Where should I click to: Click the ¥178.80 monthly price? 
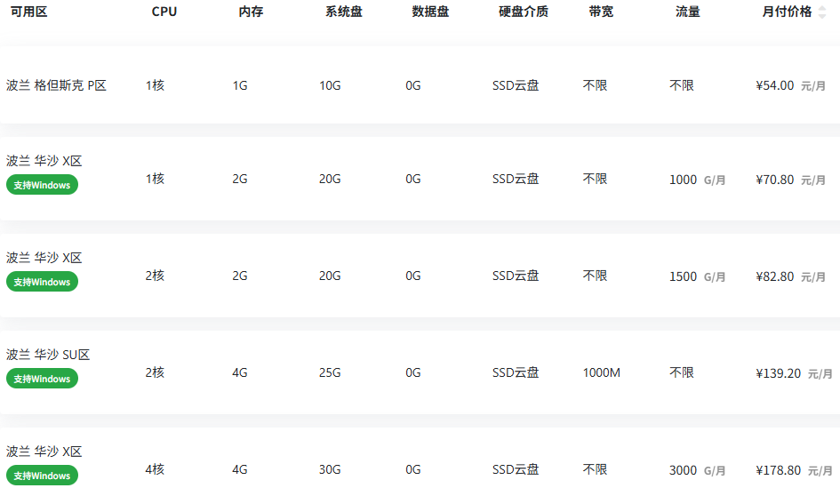click(x=778, y=470)
